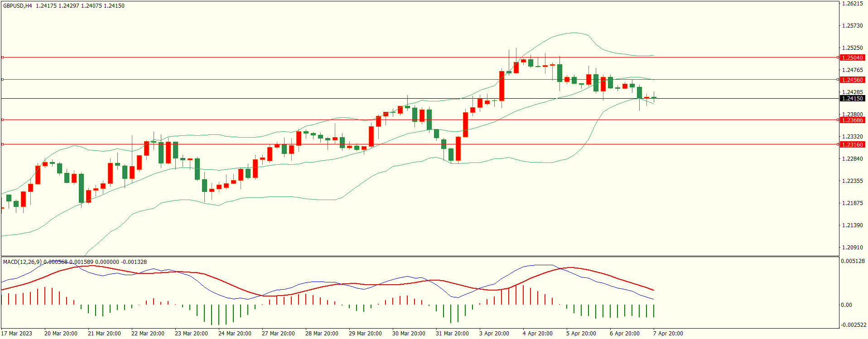Click the 1.22840 price axis label

pos(852,159)
